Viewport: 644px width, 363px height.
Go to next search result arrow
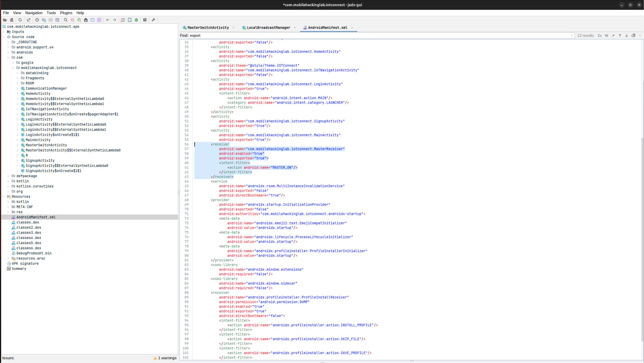626,36
